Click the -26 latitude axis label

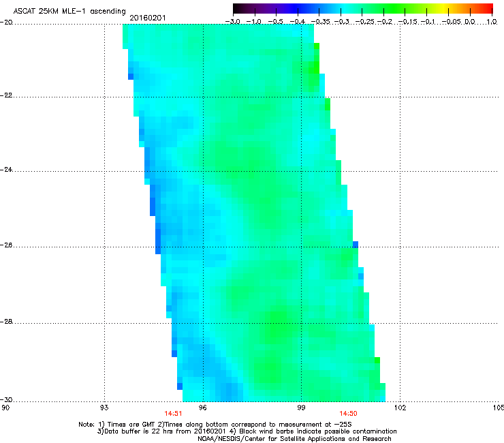[x=6, y=245]
